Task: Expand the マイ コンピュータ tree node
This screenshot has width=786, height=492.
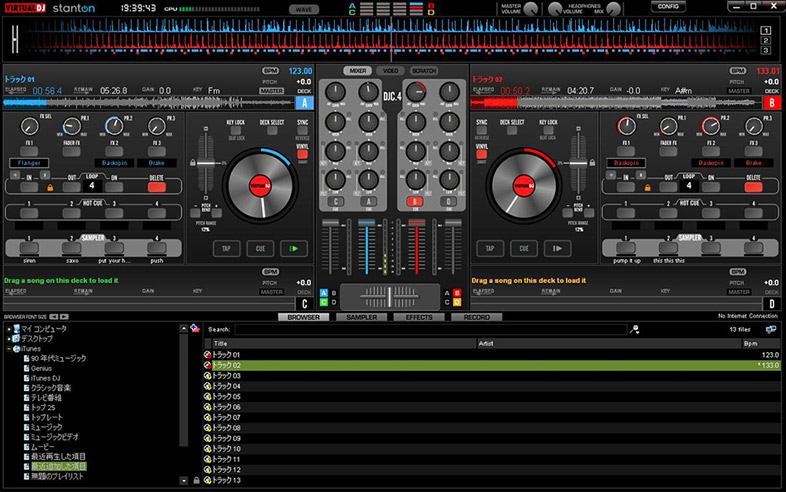Action: click(x=9, y=329)
